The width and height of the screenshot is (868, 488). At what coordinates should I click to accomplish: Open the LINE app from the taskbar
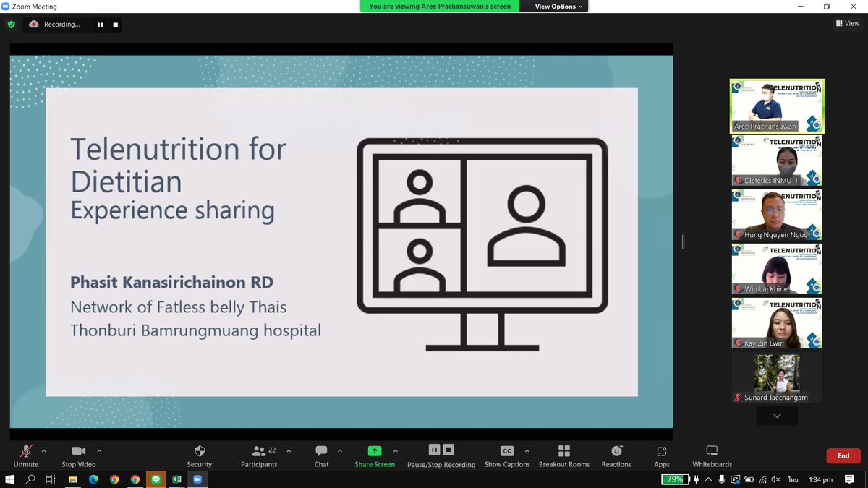(x=156, y=479)
